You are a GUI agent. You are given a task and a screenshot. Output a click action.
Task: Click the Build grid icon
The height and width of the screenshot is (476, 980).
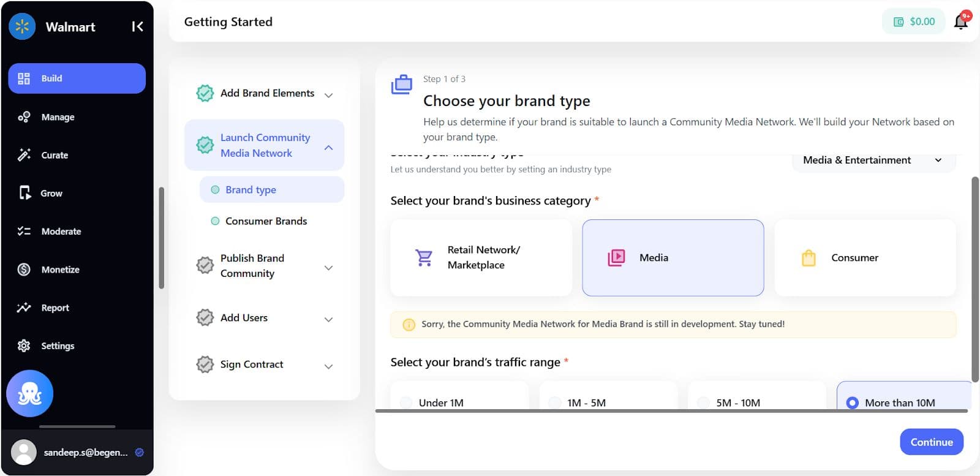click(24, 78)
